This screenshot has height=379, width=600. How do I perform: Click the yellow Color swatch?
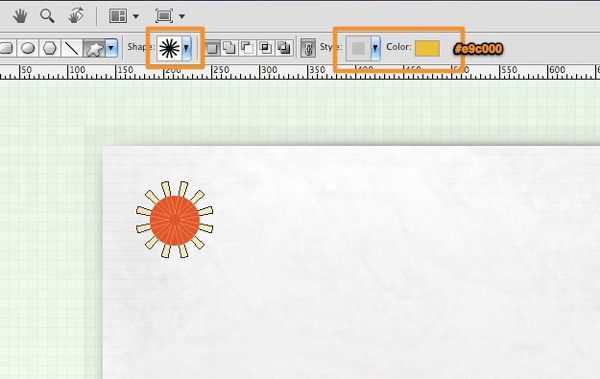tap(427, 48)
